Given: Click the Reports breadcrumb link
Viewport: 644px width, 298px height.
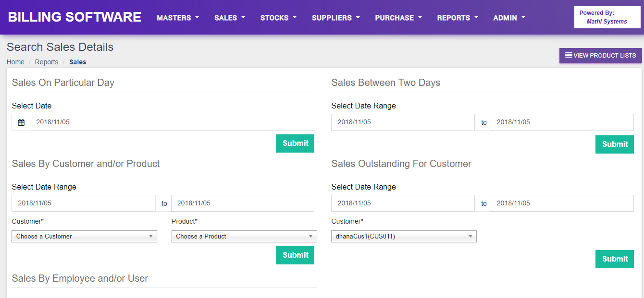Looking at the screenshot, I should 47,62.
